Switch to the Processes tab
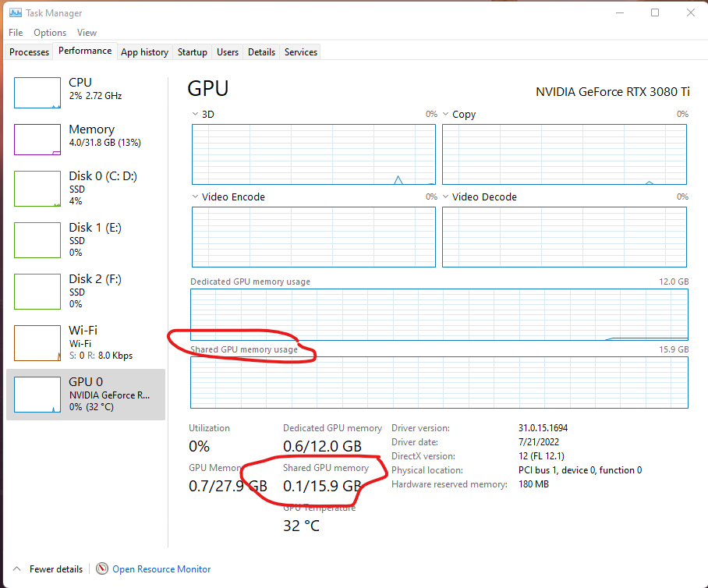This screenshot has width=708, height=588. point(28,51)
